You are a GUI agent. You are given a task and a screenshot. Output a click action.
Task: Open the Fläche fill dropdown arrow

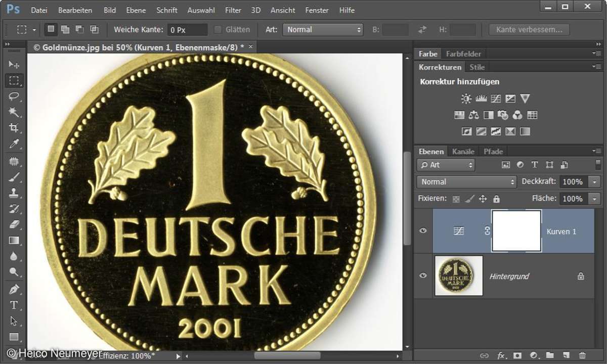pyautogui.click(x=595, y=199)
